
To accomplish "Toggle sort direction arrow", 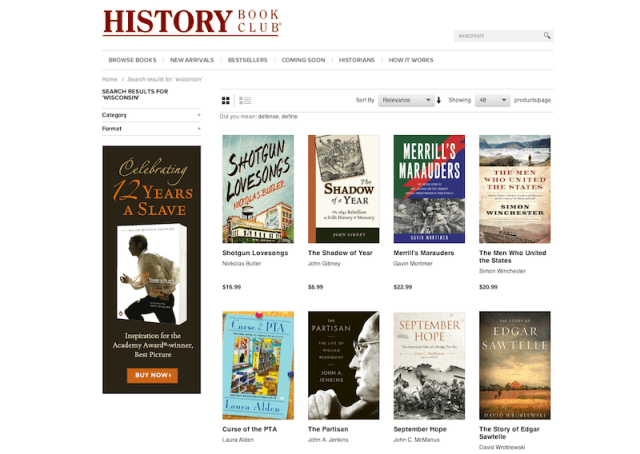I will 439,100.
